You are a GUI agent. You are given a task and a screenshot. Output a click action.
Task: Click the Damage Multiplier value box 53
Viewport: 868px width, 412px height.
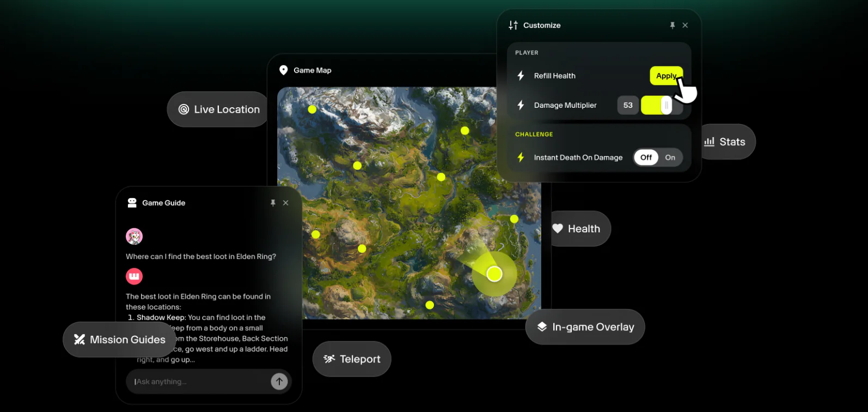628,105
